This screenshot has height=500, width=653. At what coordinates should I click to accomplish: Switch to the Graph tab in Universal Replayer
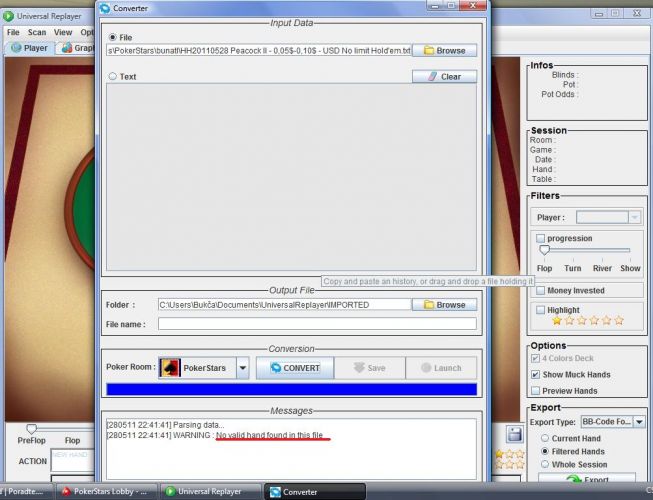(77, 48)
